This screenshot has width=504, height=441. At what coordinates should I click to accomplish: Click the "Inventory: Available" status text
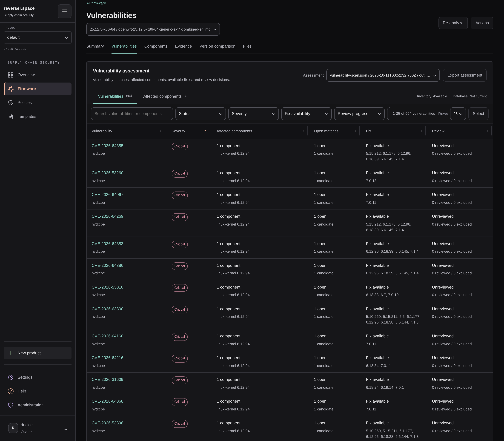[432, 96]
